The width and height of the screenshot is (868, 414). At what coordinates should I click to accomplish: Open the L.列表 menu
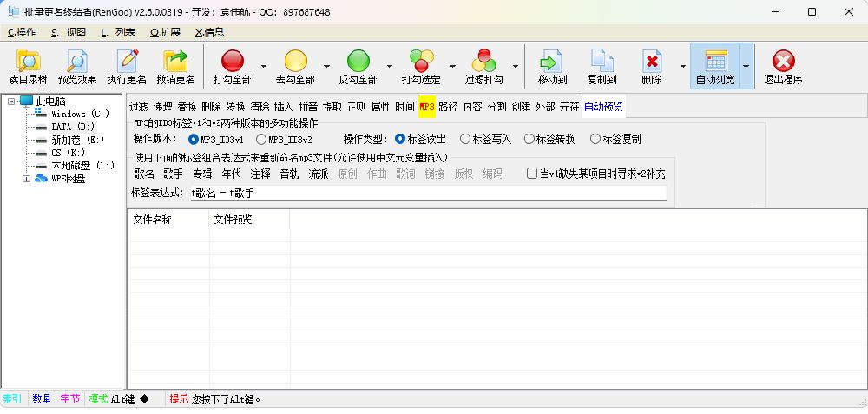tap(118, 32)
